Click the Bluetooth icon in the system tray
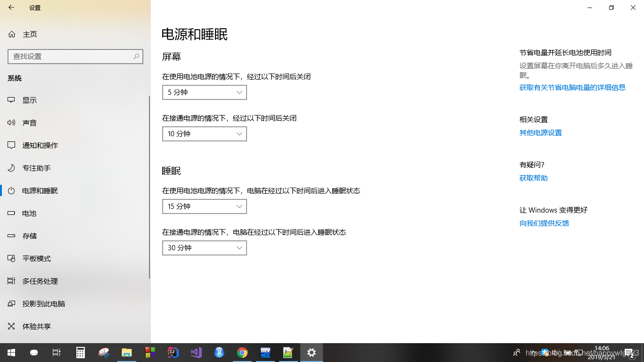Image resolution: width=644 pixels, height=362 pixels. [x=545, y=353]
